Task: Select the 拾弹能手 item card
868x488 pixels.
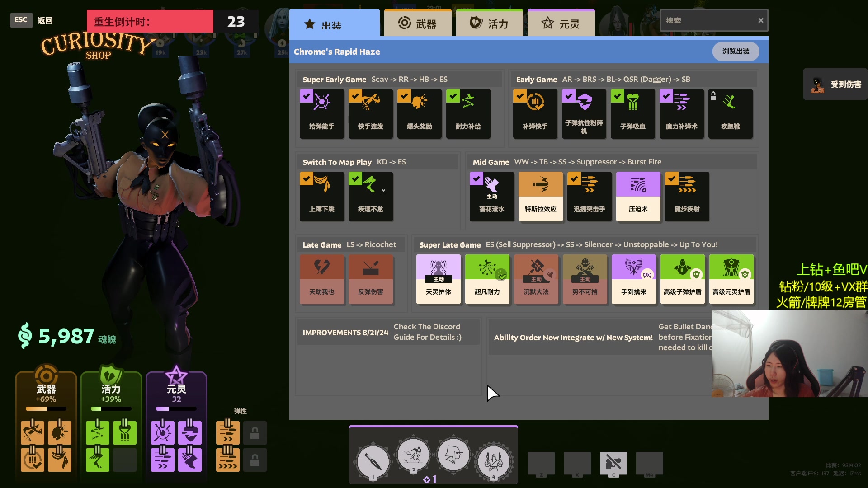Action: click(x=321, y=114)
